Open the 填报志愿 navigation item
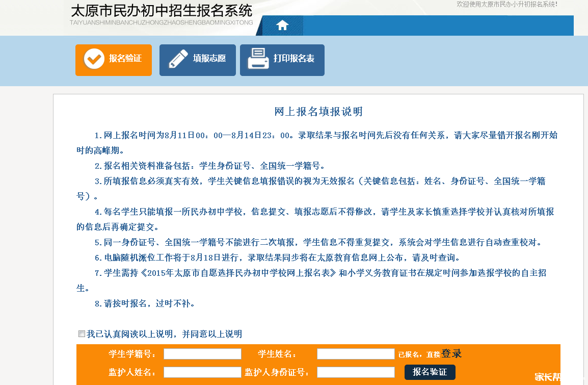Viewport: 588px width, 385px height. [x=197, y=60]
